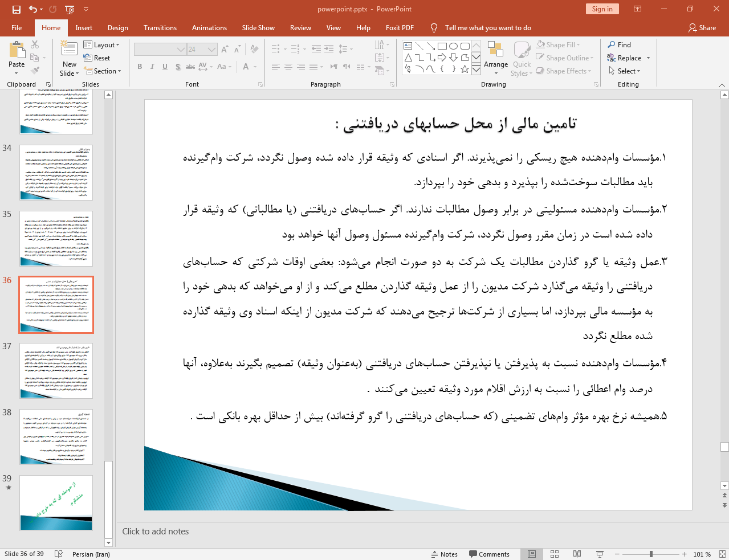
Task: Click Increase List Level icon
Action: coord(329,49)
